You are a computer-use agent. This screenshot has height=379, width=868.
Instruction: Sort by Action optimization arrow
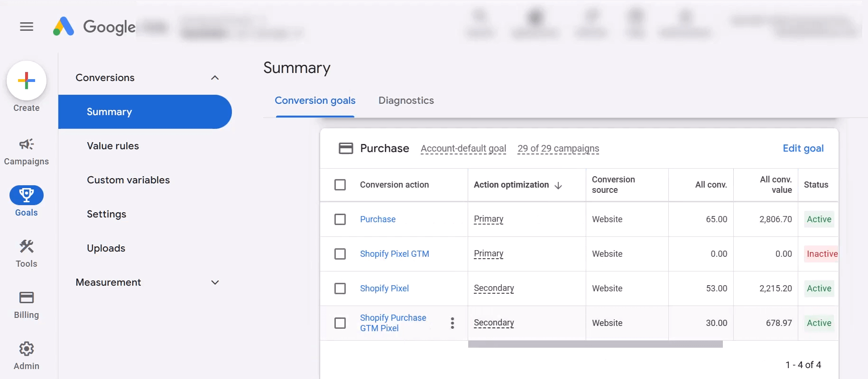(558, 185)
